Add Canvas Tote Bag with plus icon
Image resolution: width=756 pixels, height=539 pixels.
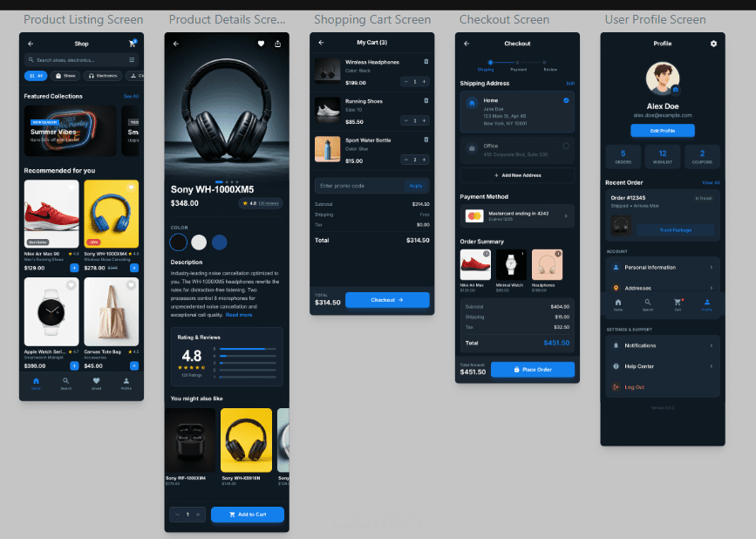click(x=134, y=366)
